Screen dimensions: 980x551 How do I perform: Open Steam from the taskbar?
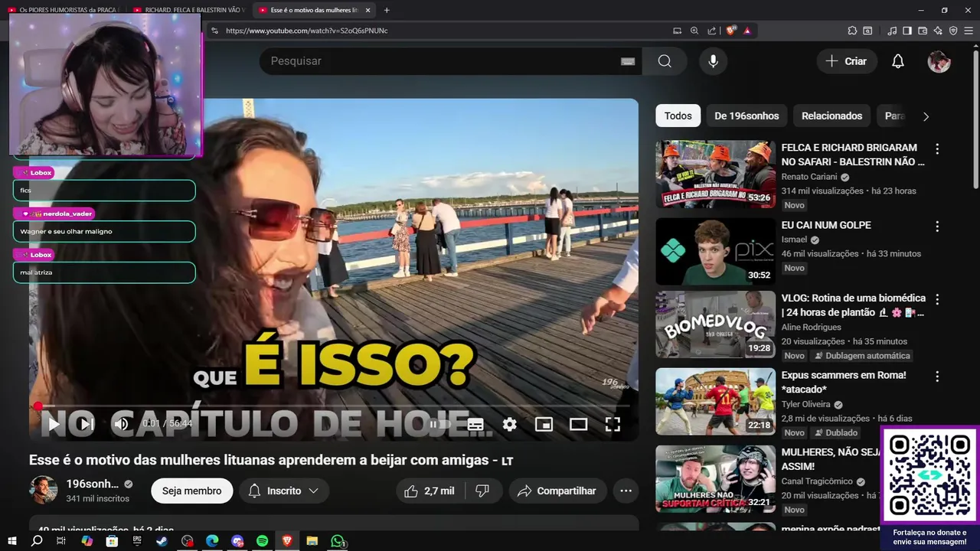point(162,541)
